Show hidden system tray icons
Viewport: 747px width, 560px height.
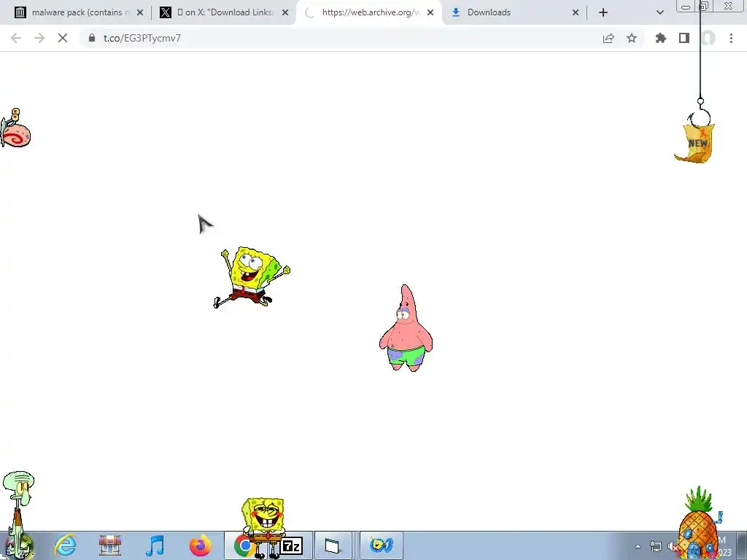(638, 546)
